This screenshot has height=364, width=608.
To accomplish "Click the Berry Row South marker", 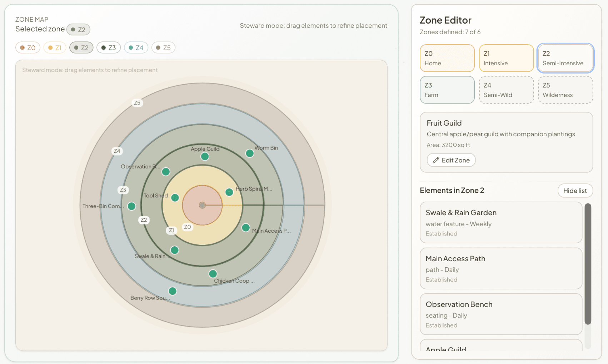I will click(172, 291).
